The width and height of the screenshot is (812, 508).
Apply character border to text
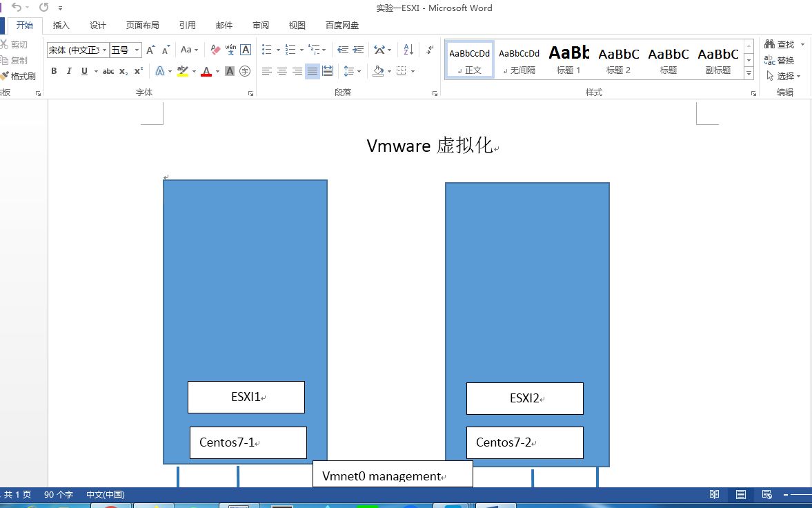pos(246,49)
